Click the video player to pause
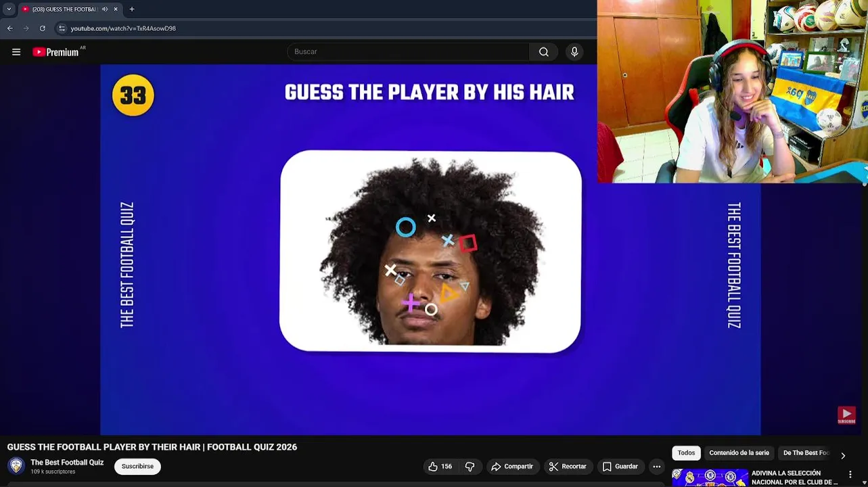 coord(430,250)
